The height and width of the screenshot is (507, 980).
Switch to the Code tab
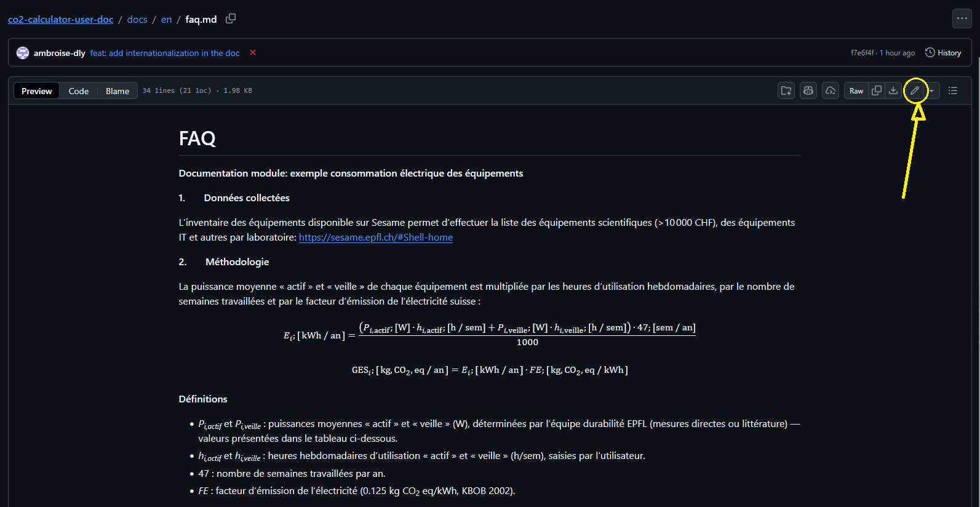[79, 91]
